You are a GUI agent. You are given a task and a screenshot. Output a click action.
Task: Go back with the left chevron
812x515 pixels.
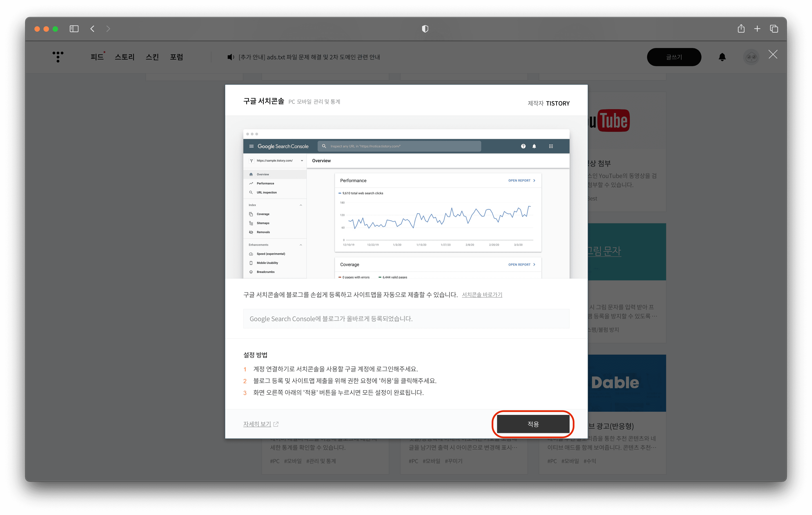92,29
